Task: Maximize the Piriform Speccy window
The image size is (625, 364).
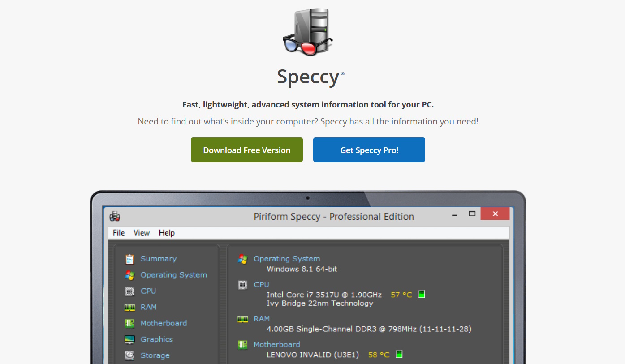Action: [472, 214]
